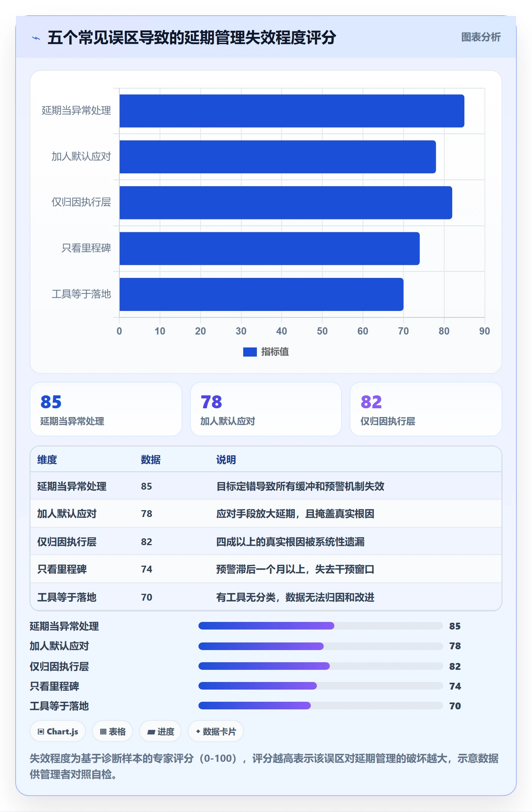Open the data card showing 85
Screen dimensions: 532x812
[x=106, y=409]
